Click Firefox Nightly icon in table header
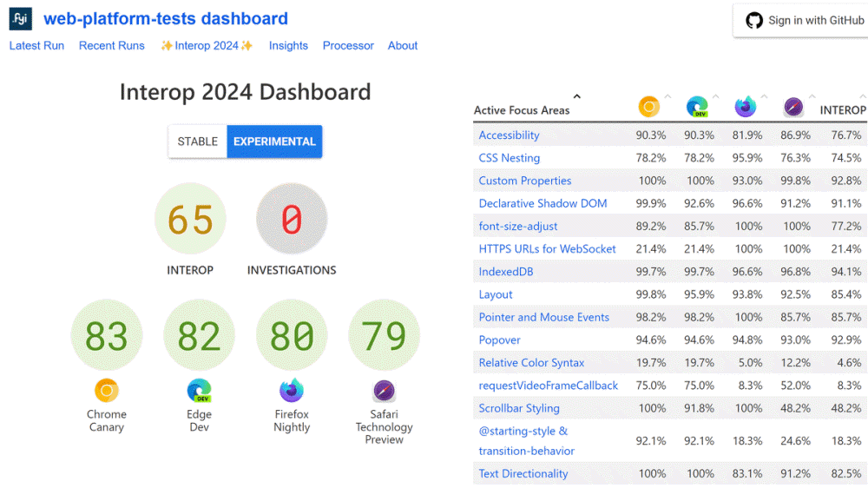868x488 pixels. pos(745,107)
